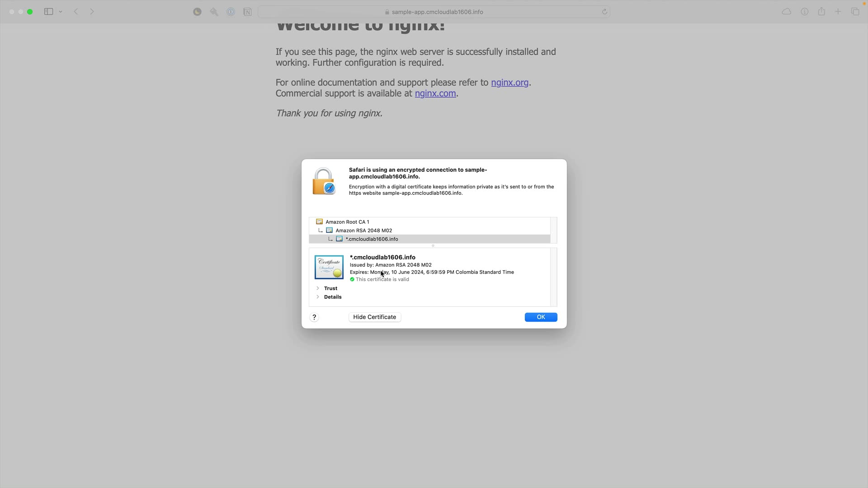Open a new tab with plus icon
868x488 pixels.
point(838,12)
